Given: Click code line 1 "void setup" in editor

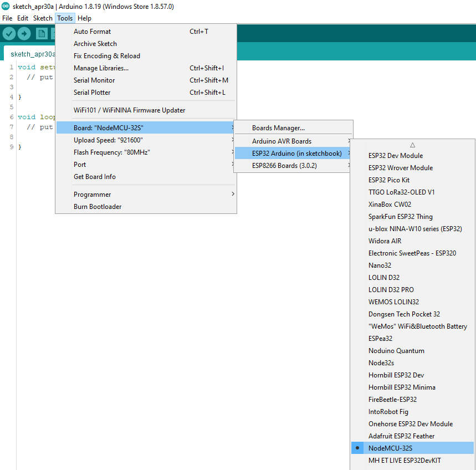Looking at the screenshot, I should point(36,67).
